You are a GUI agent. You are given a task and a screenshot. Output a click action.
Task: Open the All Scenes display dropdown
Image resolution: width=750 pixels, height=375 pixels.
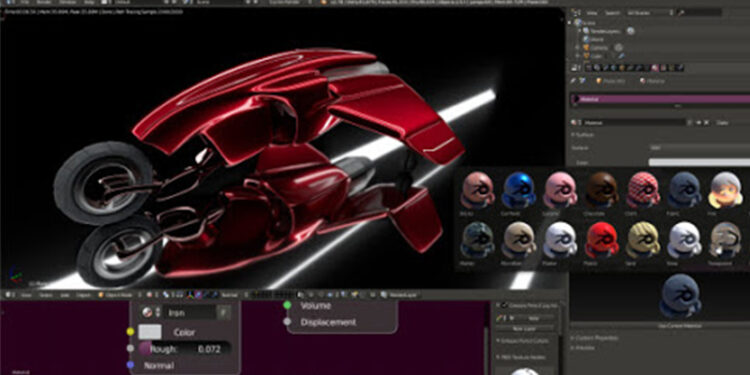point(650,13)
